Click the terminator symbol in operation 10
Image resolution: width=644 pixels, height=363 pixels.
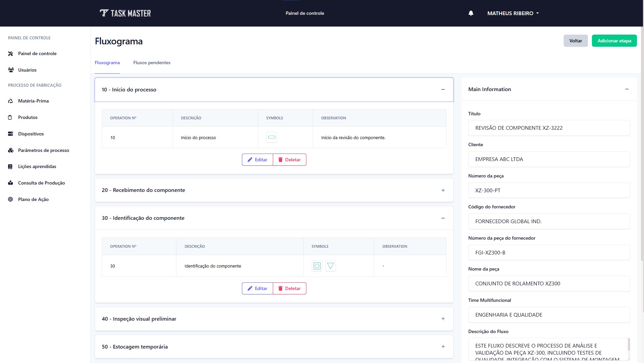tap(271, 137)
